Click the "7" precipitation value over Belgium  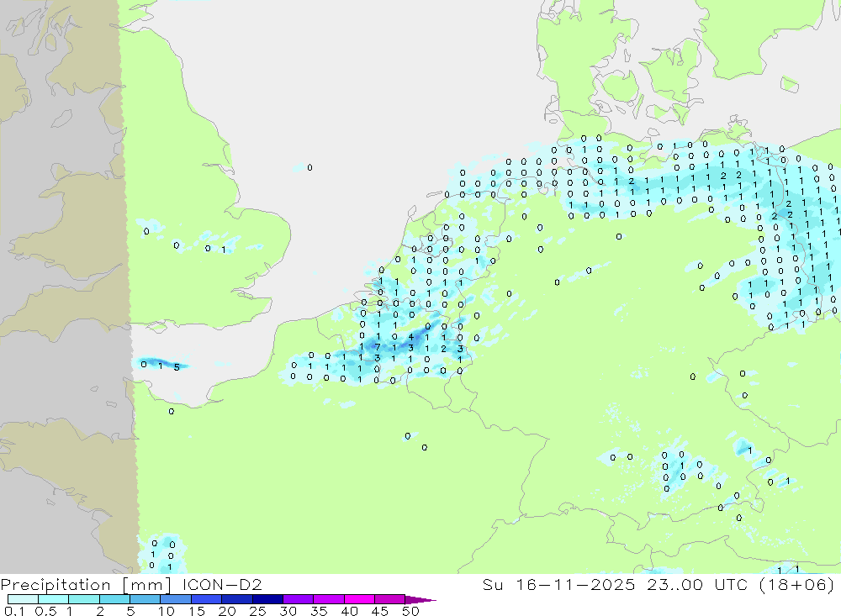point(378,347)
